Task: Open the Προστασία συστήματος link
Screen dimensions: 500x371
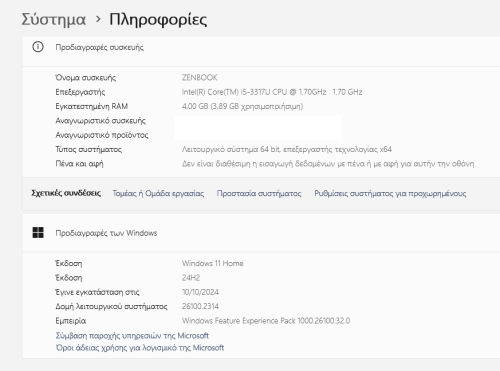Action: [x=259, y=193]
